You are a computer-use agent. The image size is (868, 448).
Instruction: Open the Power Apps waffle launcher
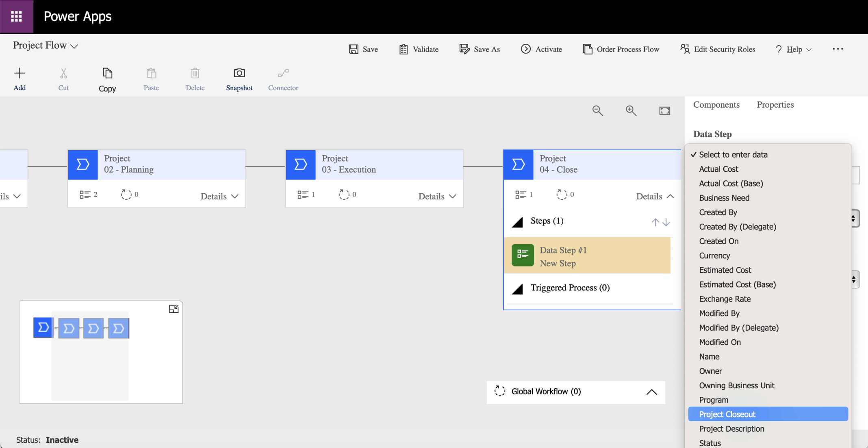16,17
